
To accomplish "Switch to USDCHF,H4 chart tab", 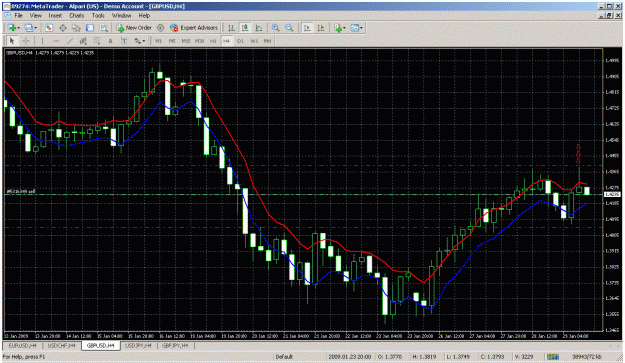I will (61, 345).
